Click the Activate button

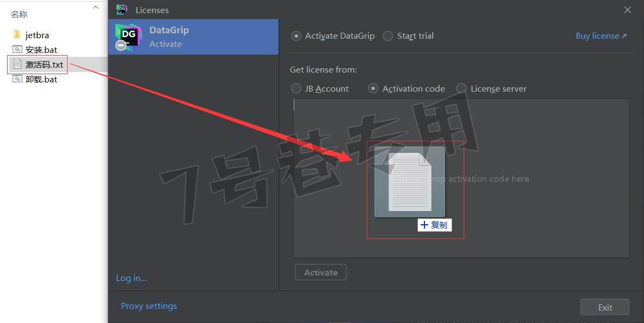point(321,272)
